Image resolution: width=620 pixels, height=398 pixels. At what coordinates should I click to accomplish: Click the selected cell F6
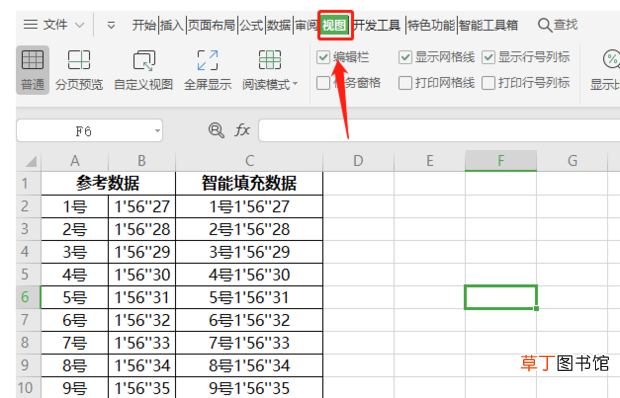[501, 297]
